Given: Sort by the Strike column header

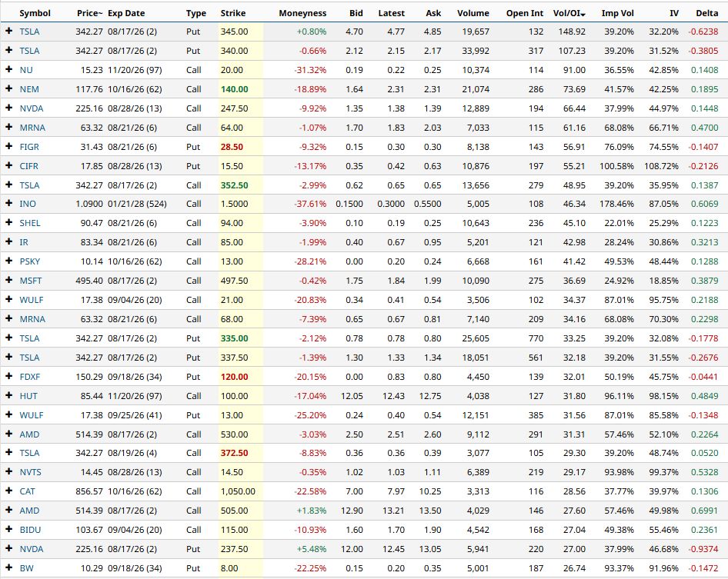Looking at the screenshot, I should click(233, 13).
